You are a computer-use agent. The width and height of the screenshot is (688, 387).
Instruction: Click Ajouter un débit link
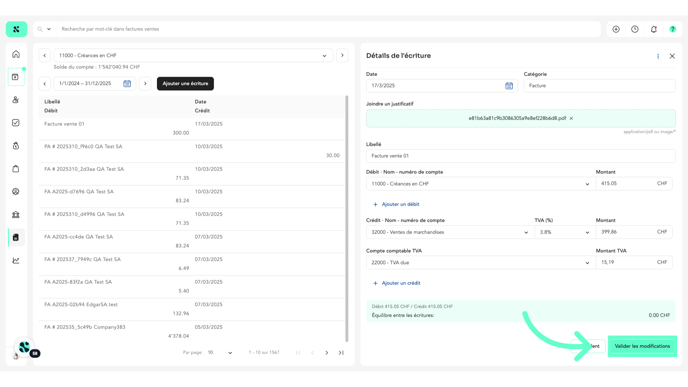click(396, 204)
